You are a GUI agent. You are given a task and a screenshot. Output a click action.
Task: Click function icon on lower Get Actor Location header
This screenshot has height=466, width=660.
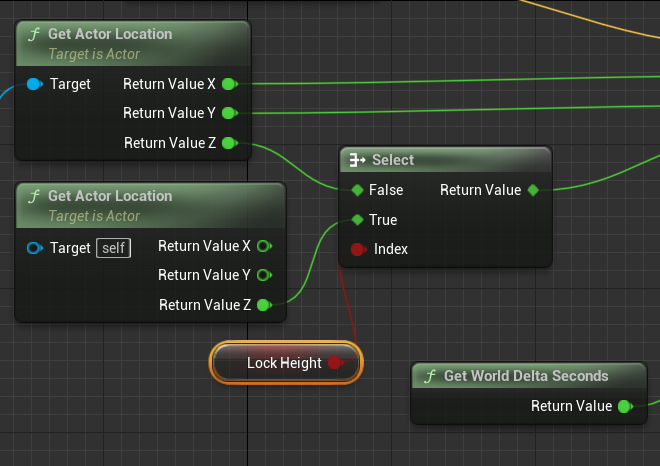[x=34, y=196]
